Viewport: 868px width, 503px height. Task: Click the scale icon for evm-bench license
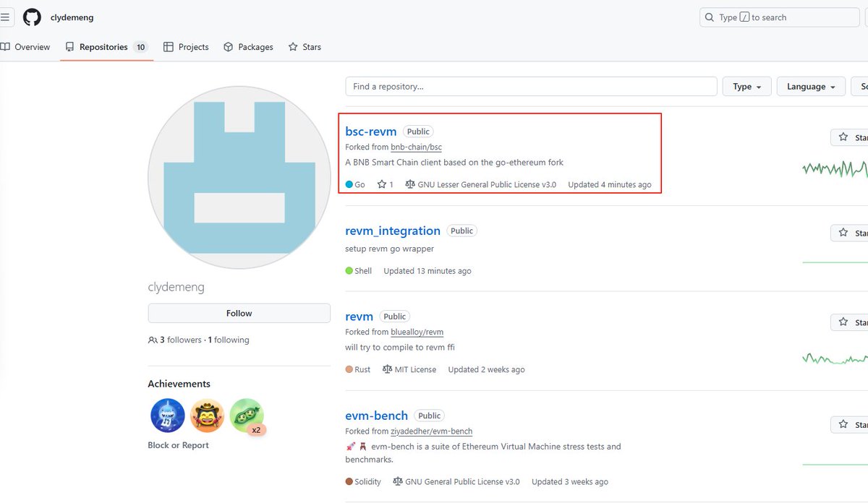tap(398, 481)
